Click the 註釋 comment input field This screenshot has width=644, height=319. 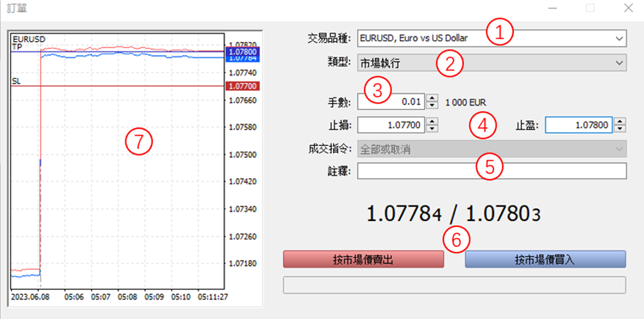click(x=492, y=171)
